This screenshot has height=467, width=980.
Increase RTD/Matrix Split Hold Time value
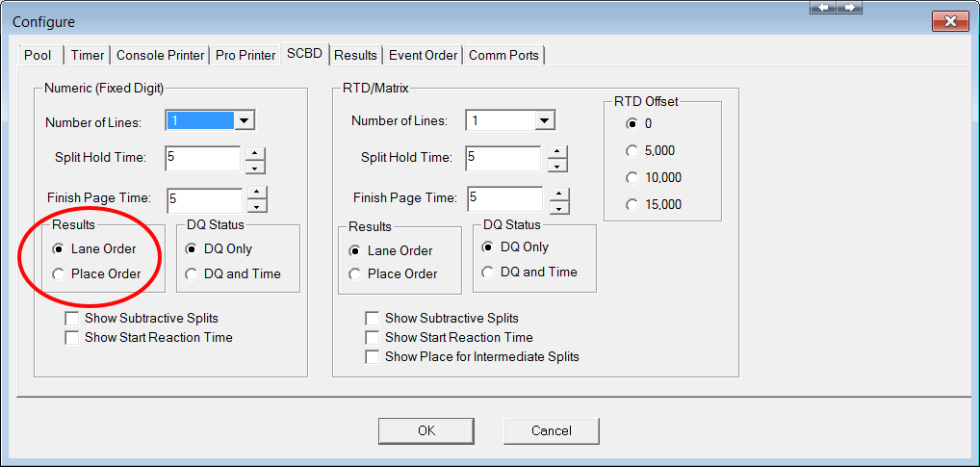point(557,152)
